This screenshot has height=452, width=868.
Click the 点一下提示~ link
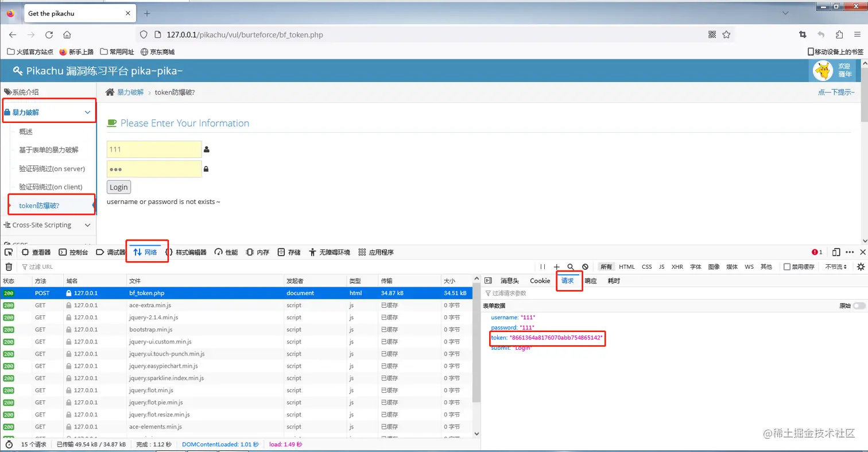836,92
